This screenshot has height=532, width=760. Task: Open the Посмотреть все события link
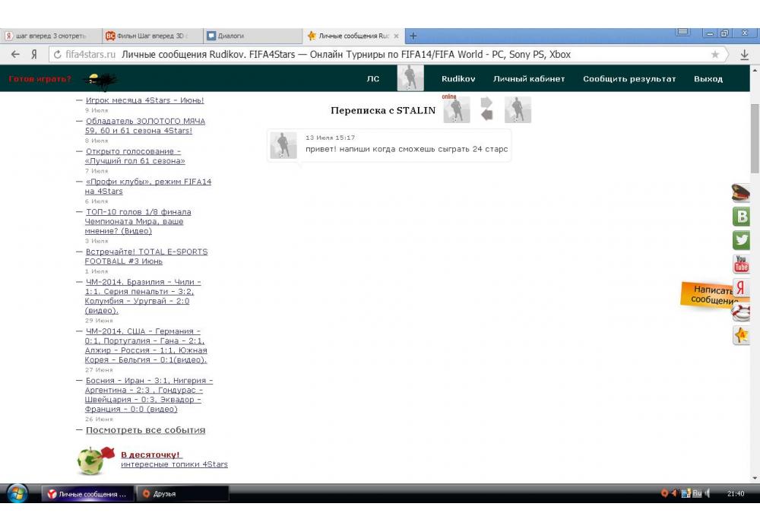pyautogui.click(x=145, y=430)
